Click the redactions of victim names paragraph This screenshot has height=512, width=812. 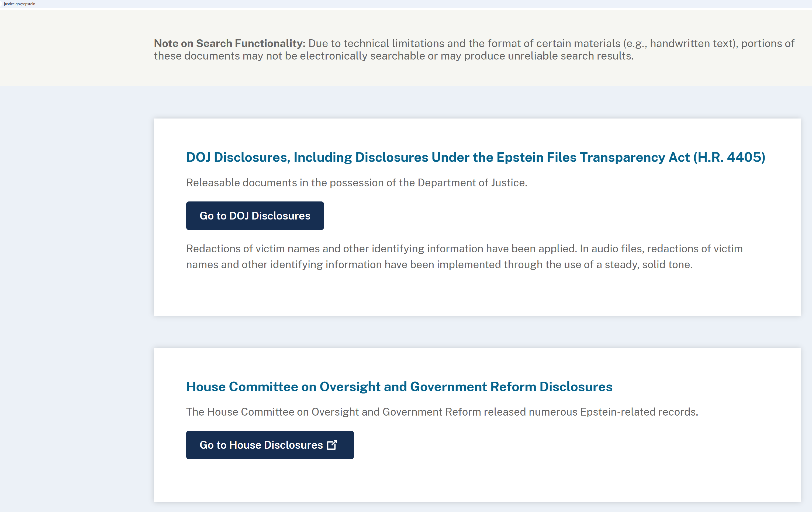464,256
